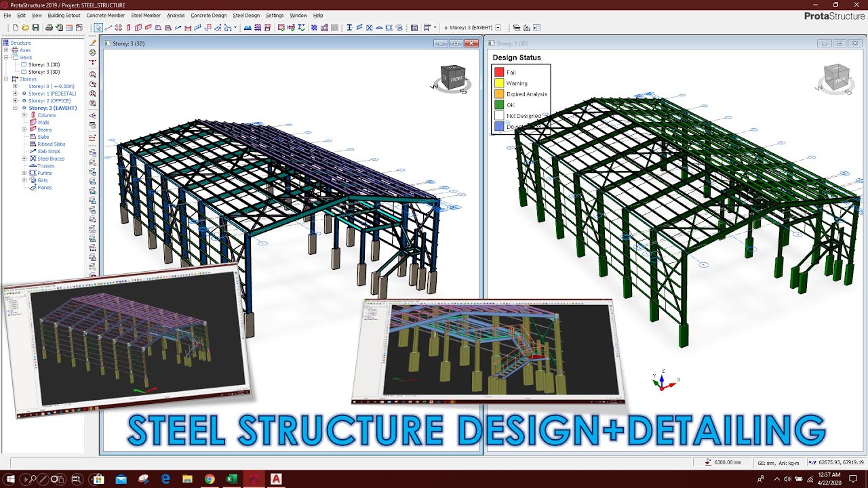The height and width of the screenshot is (488, 868).
Task: Select the Save icon
Action: pyautogui.click(x=37, y=27)
